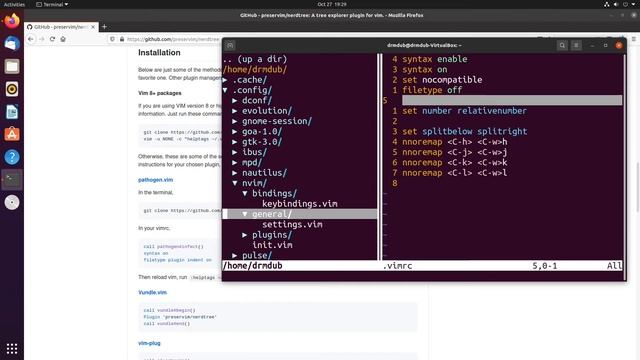Open a new Firefox tab

pyautogui.click(x=104, y=27)
